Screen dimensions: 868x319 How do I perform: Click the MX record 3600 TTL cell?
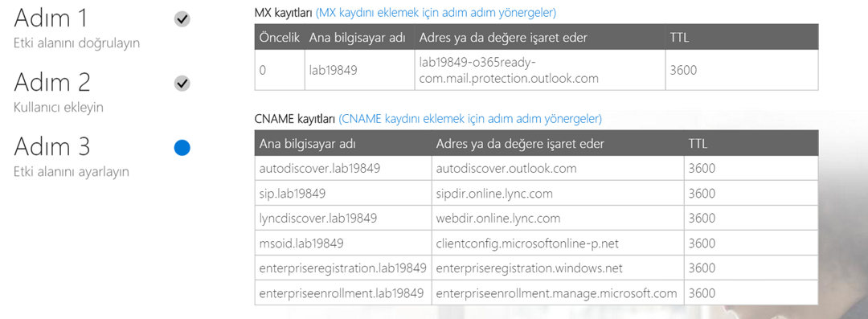742,71
